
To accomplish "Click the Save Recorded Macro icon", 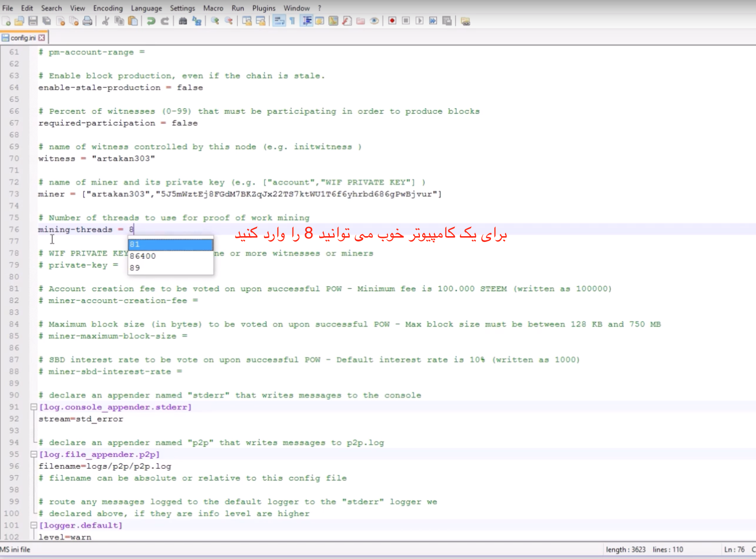I will point(447,21).
